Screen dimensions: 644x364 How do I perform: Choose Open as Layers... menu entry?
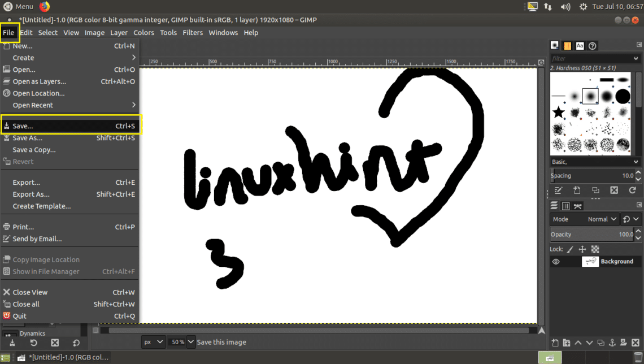coord(70,81)
